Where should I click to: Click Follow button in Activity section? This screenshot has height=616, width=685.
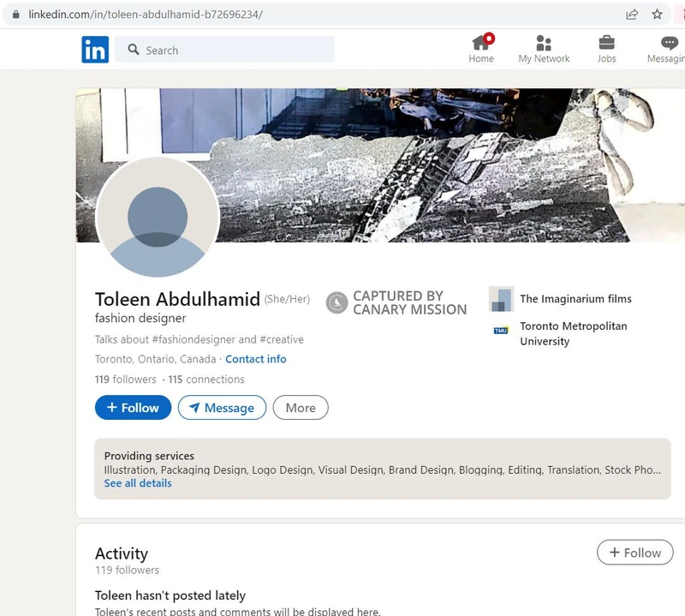(x=634, y=553)
